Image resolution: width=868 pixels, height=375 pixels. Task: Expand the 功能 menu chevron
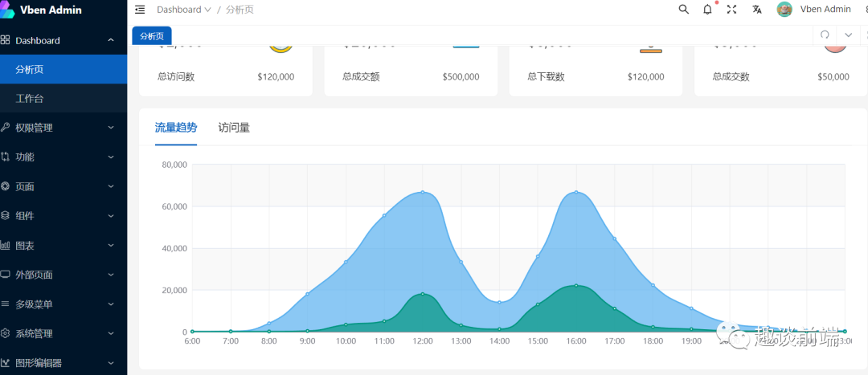[111, 157]
